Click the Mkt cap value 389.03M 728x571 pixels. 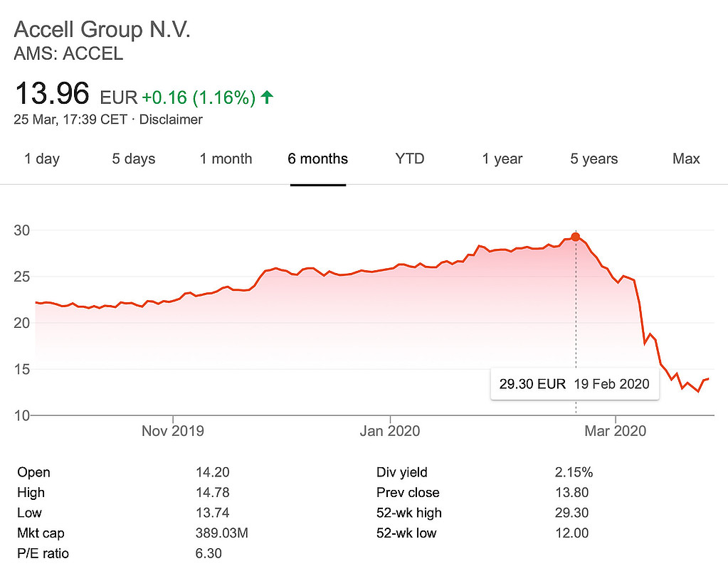click(221, 533)
